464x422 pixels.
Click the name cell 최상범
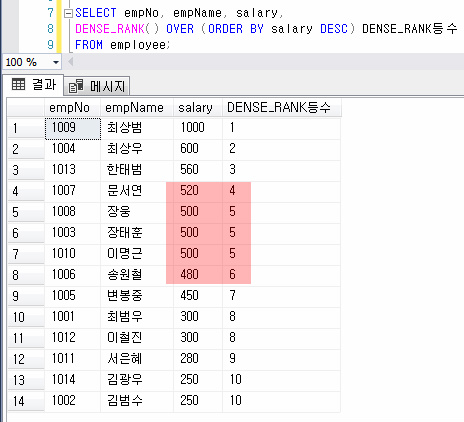[x=137, y=128]
